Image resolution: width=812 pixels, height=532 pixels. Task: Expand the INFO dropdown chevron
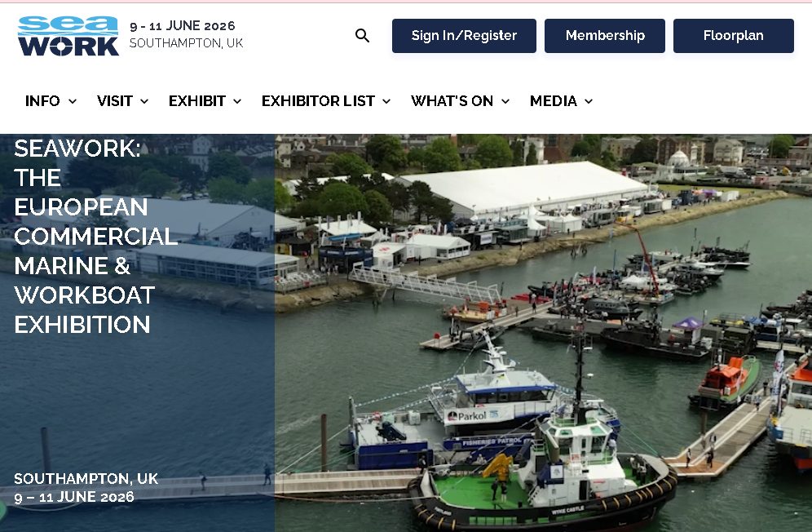tap(73, 101)
